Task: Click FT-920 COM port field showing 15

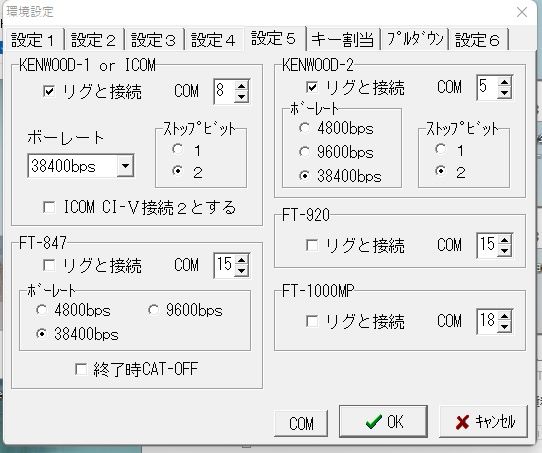Action: tap(488, 245)
